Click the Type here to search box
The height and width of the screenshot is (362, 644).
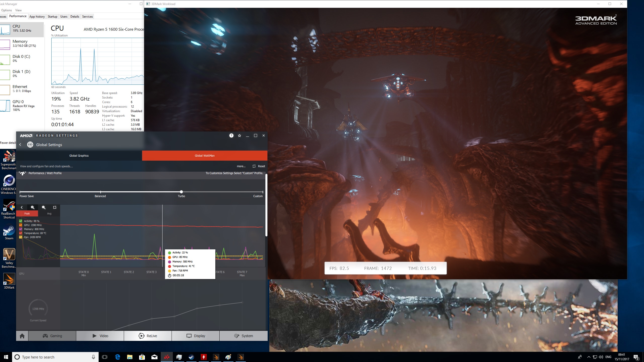point(55,357)
